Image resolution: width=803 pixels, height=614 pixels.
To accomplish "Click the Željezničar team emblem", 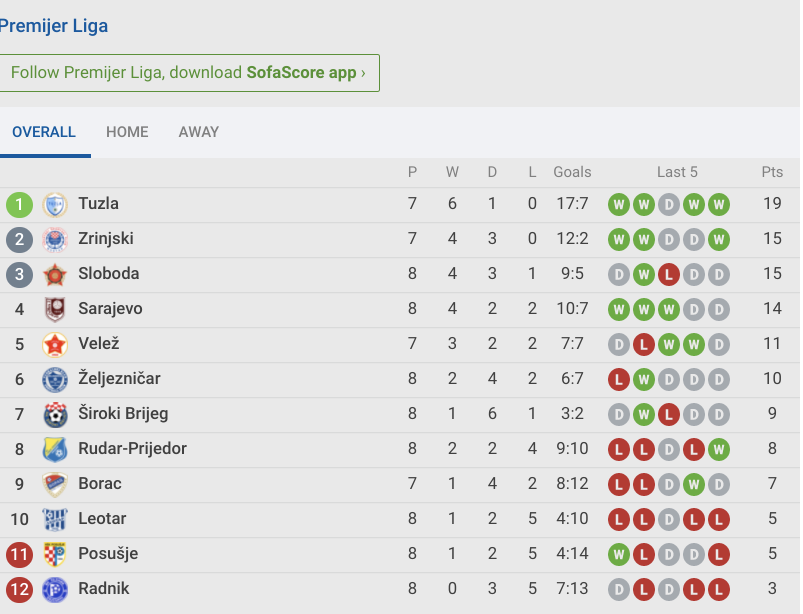I will tap(55, 379).
